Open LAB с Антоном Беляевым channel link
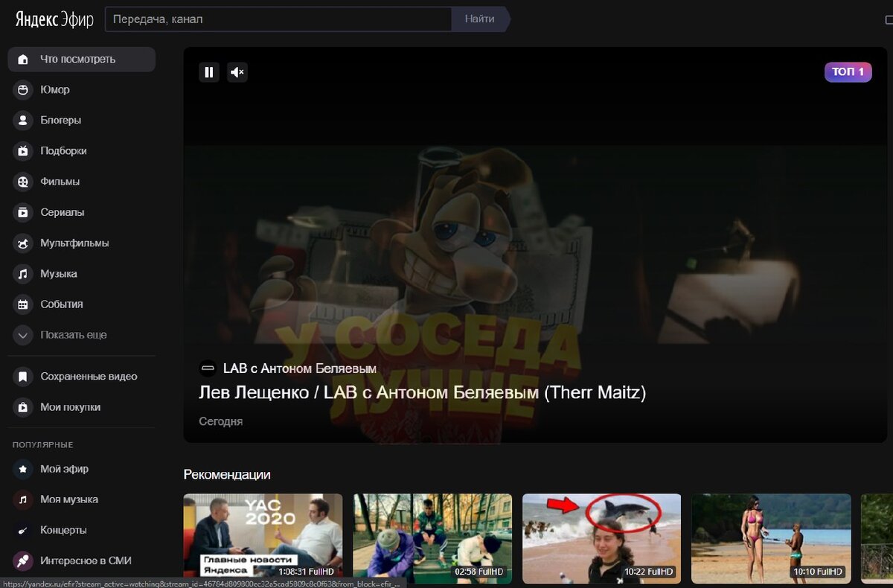 (x=300, y=368)
